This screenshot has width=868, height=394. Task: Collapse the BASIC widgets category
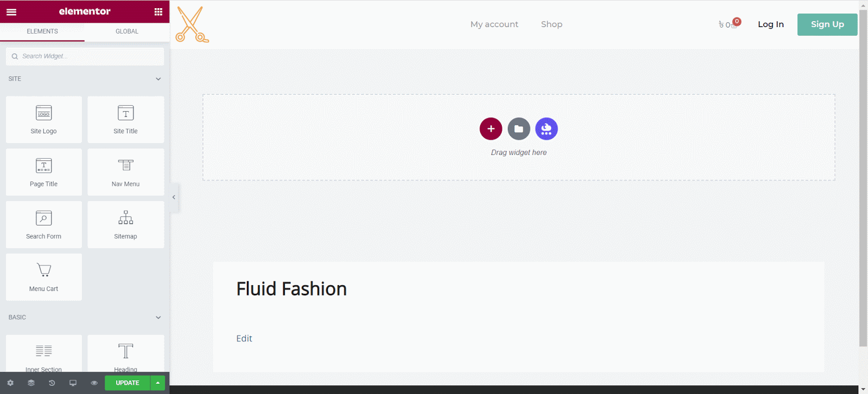(158, 318)
